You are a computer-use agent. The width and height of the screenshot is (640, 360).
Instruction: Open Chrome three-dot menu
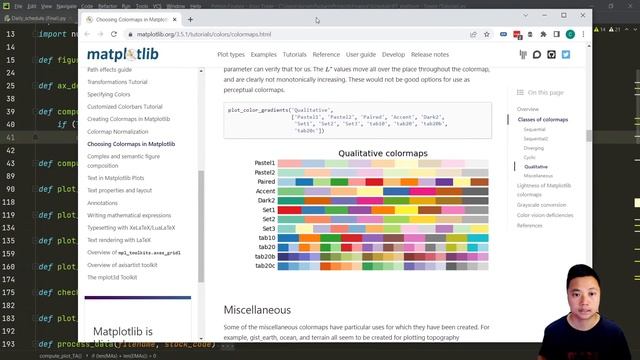tap(583, 35)
